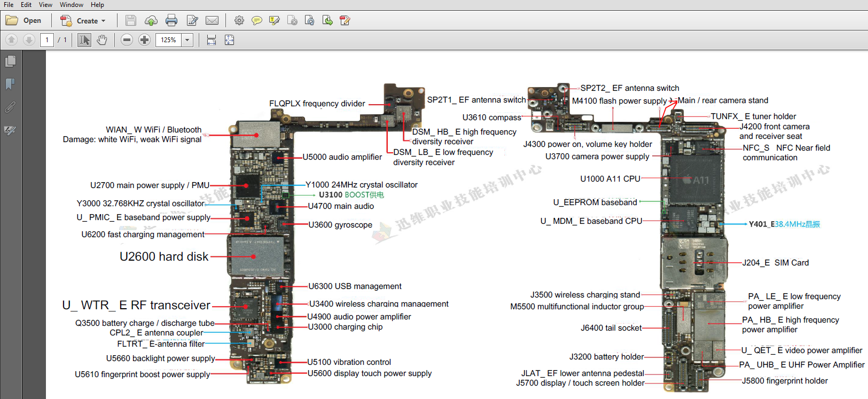Open the Page Thumbnails panel
The height and width of the screenshot is (399, 868).
point(10,61)
